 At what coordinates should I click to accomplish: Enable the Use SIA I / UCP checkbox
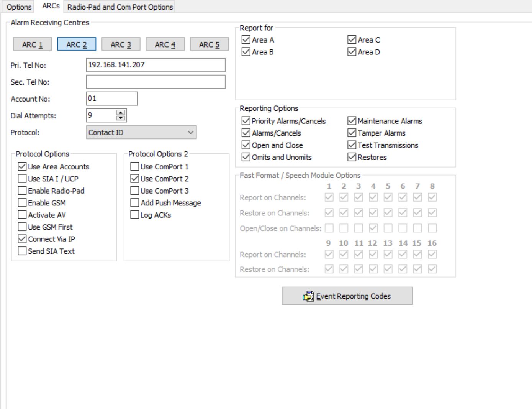tap(23, 179)
